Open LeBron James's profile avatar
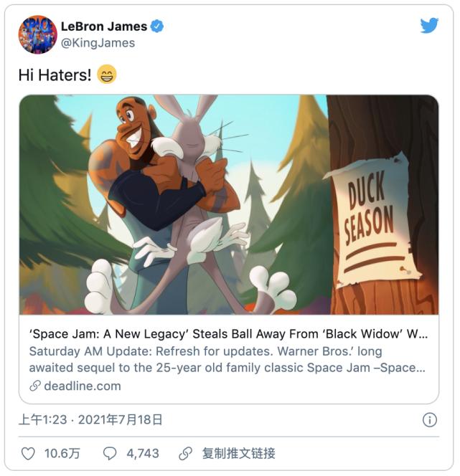Screen dimensions: 460x476 pyautogui.click(x=37, y=34)
